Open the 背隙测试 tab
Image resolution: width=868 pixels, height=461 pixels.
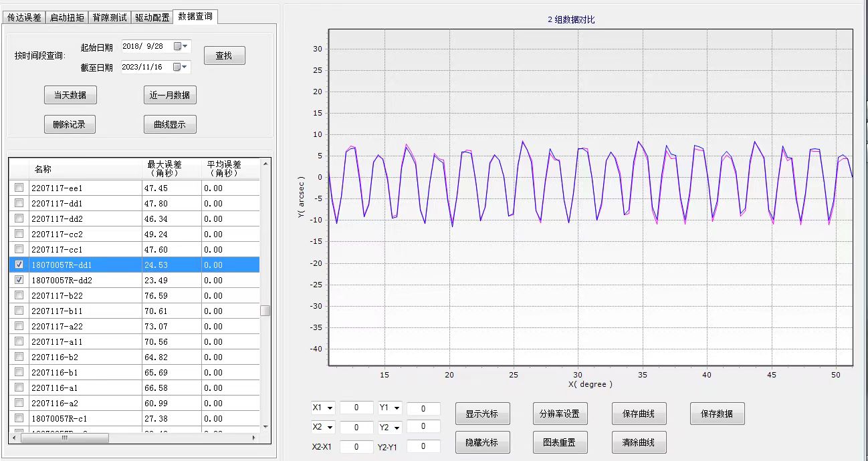(x=110, y=17)
